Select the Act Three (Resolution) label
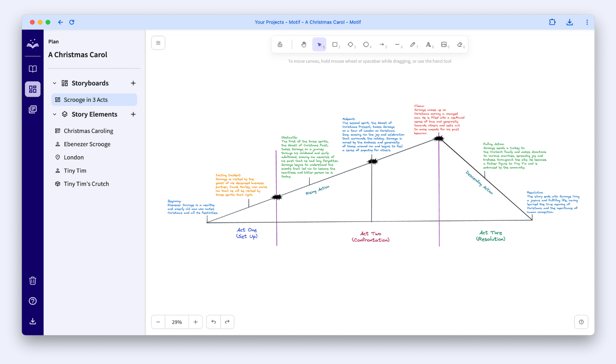 tap(491, 236)
